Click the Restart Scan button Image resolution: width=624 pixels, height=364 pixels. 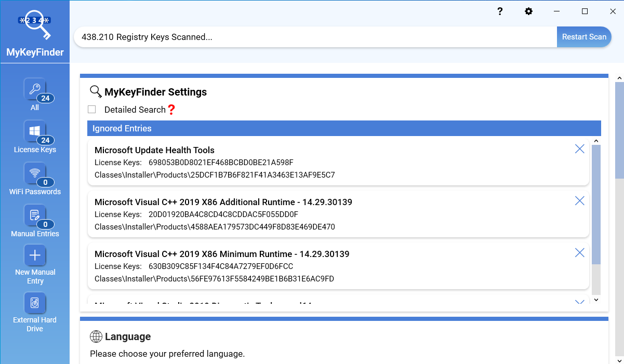click(x=584, y=37)
